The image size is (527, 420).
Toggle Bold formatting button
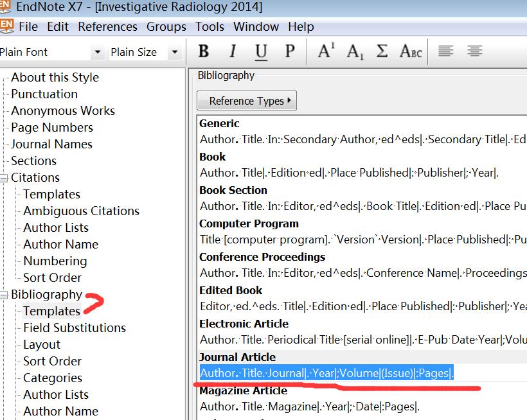pyautogui.click(x=204, y=51)
